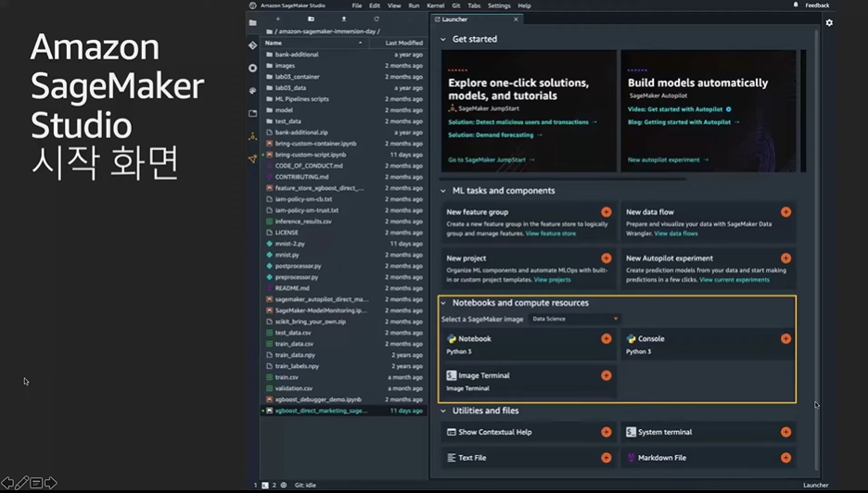
Task: Open the File and Tabs sidebar icon
Action: (x=253, y=113)
